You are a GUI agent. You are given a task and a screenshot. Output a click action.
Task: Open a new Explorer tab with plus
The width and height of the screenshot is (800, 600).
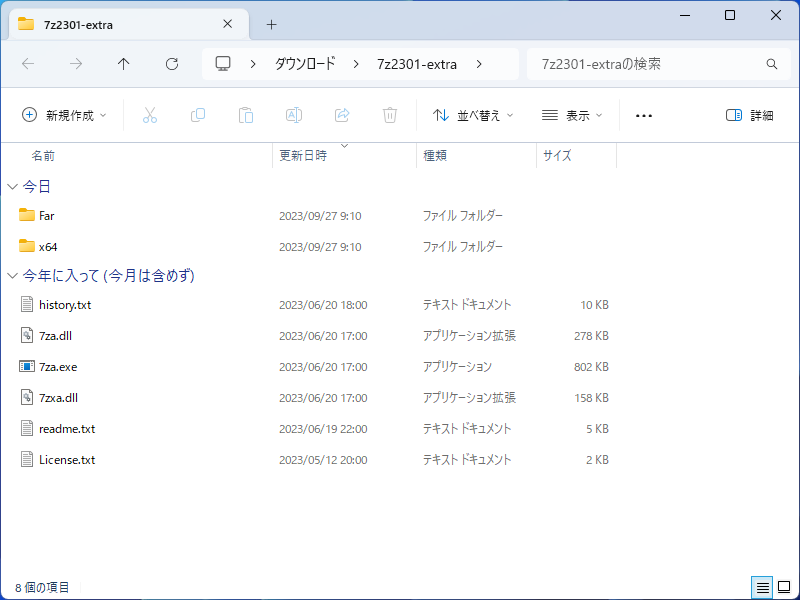[271, 24]
